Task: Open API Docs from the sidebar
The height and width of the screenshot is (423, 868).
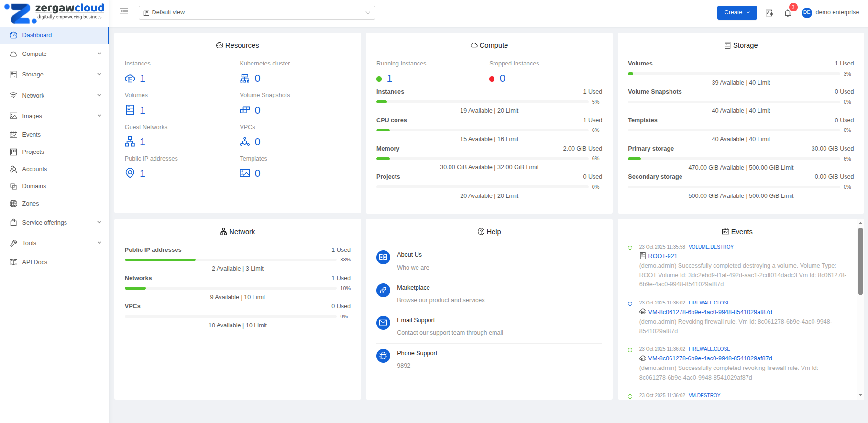Action: (x=55, y=262)
